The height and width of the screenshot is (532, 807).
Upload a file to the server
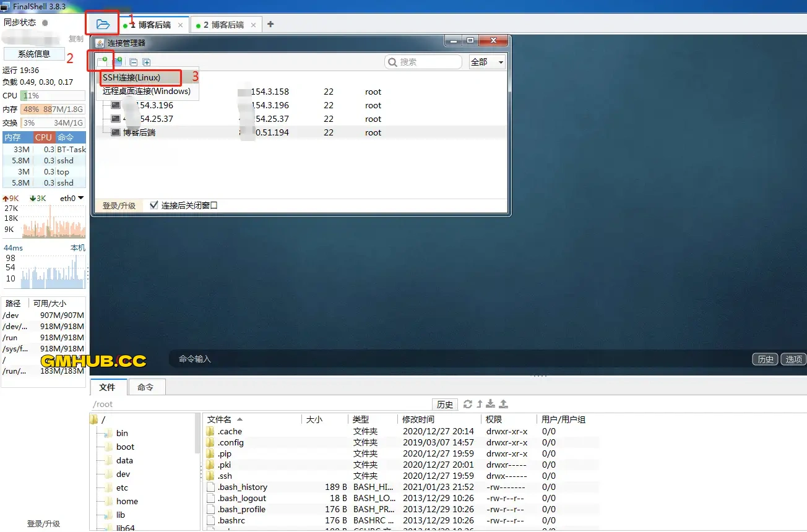click(503, 404)
